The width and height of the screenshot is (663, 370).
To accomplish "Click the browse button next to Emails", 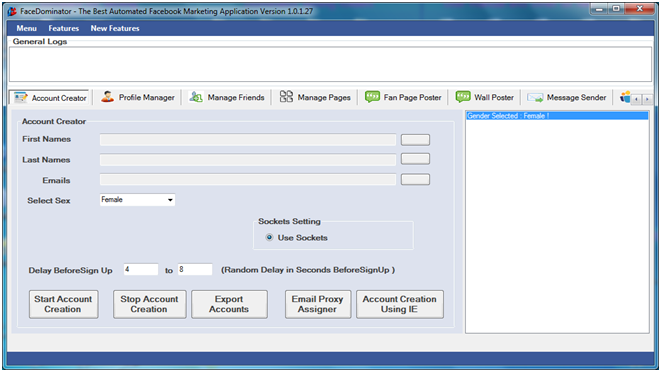I will (x=415, y=179).
